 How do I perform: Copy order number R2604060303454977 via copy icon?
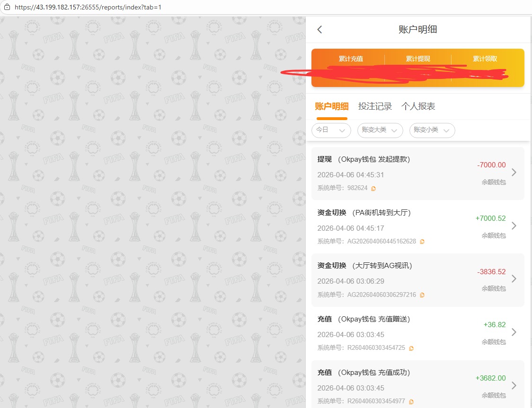point(411,402)
